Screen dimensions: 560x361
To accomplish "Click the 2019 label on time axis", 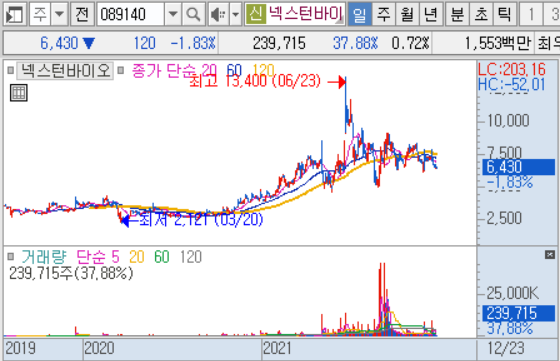I will tap(20, 348).
